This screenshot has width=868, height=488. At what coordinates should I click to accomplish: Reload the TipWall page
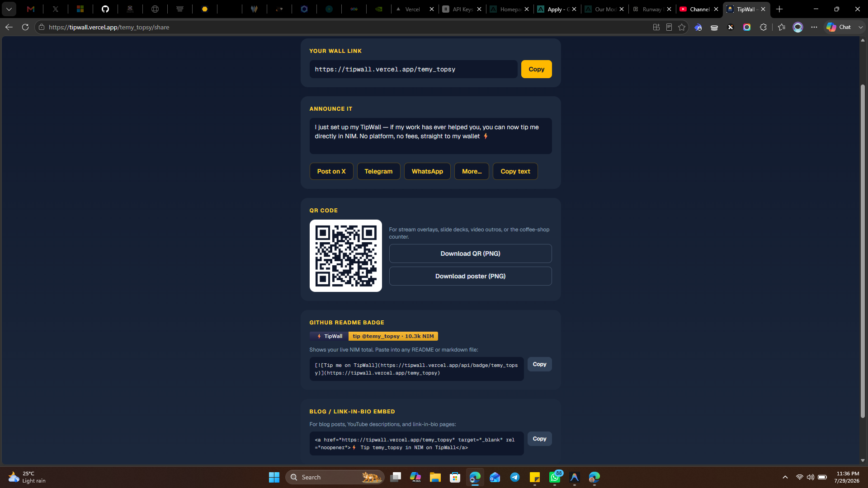[25, 27]
